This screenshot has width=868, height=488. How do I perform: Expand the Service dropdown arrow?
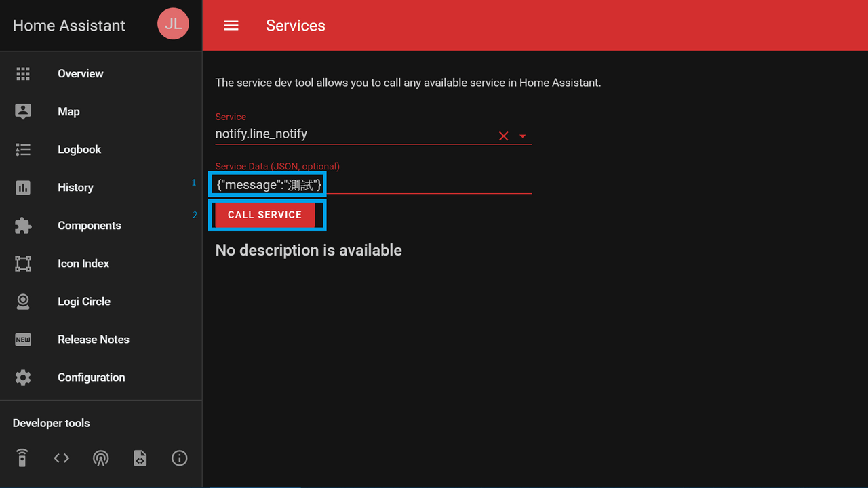(x=523, y=136)
